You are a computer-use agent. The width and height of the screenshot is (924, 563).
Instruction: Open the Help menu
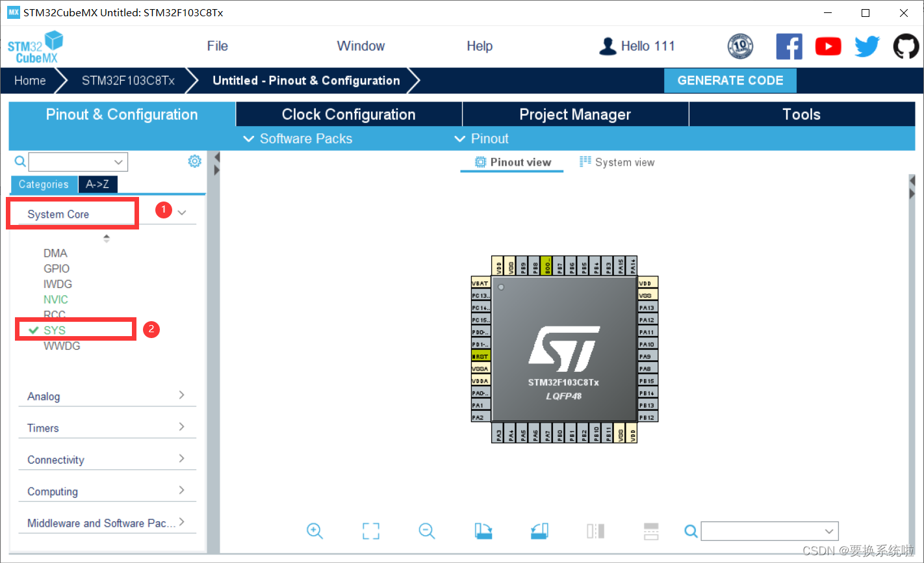point(480,46)
